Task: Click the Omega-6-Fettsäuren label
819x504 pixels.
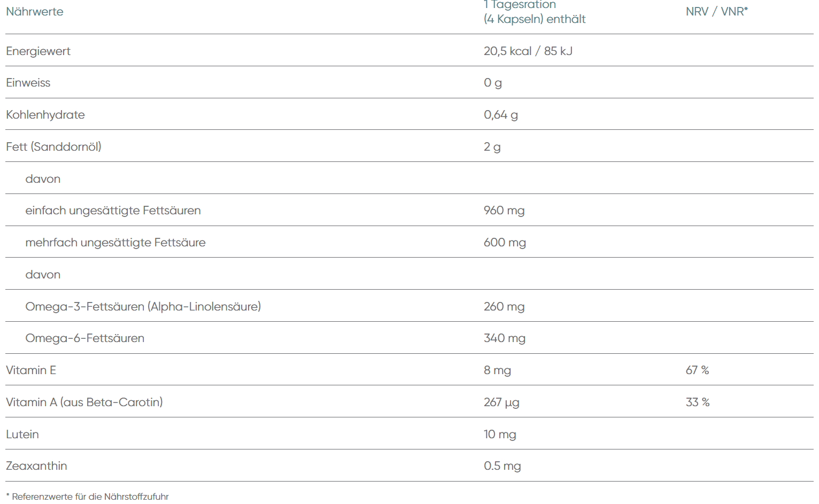Action: [x=84, y=338]
